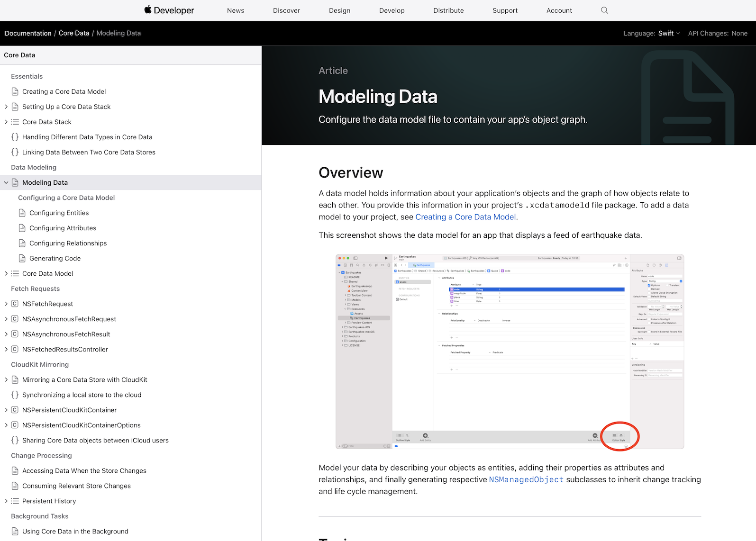756x541 pixels.
Task: Click class icon beside NSAsynchronousFetchResult
Action: coord(15,334)
